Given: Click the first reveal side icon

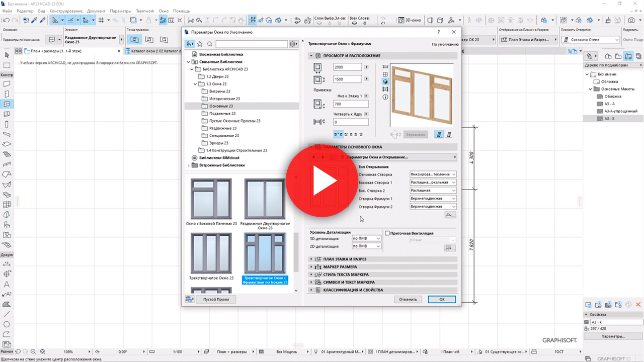Looking at the screenshot, I should [439, 134].
